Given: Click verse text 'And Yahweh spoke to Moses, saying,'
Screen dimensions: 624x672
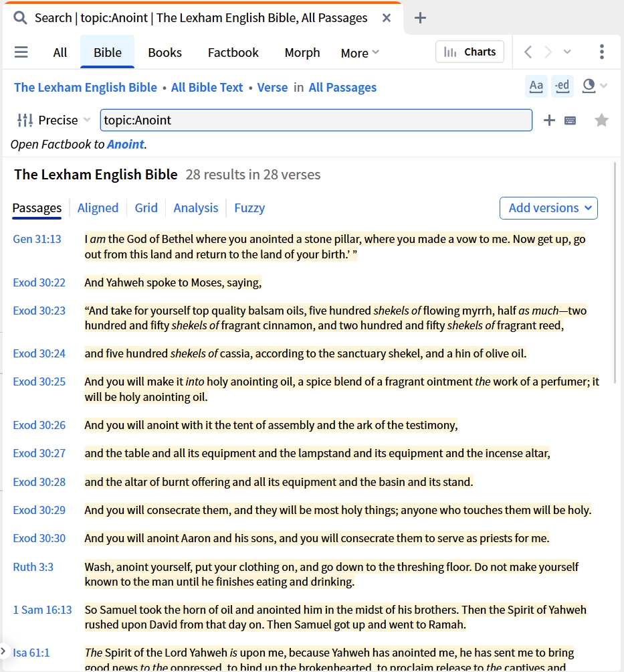Looking at the screenshot, I should pos(173,283).
